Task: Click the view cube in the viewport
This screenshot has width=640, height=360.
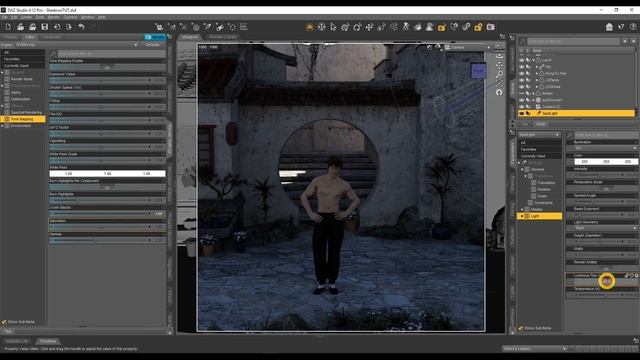Action: click(x=478, y=71)
